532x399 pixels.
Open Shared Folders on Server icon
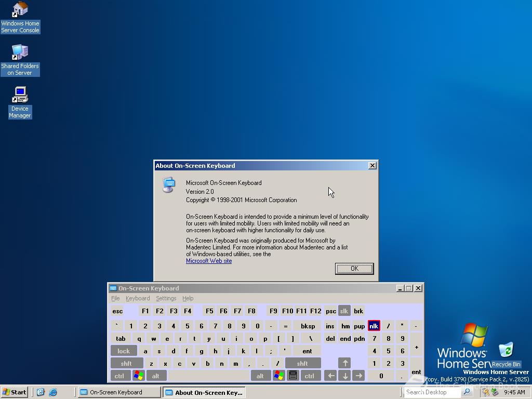[20, 60]
